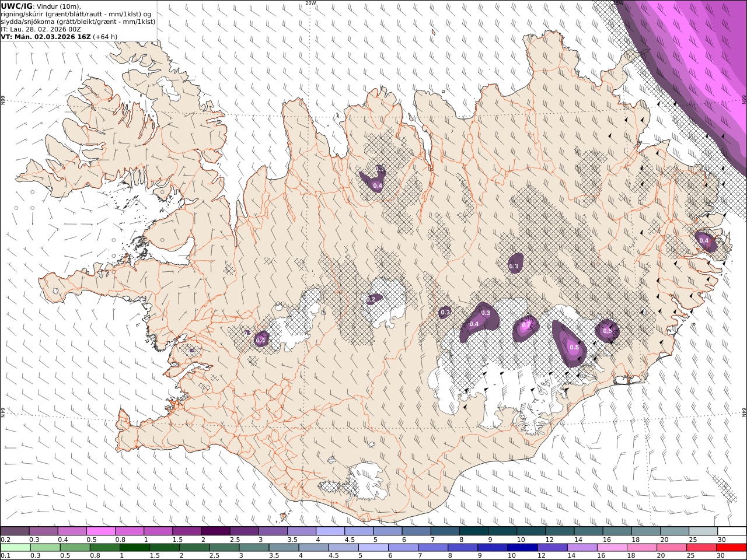Screen dimensions: 747x560
Task: Click the 'slydda/snjókoma' legend description line
Action: pyautogui.click(x=78, y=21)
